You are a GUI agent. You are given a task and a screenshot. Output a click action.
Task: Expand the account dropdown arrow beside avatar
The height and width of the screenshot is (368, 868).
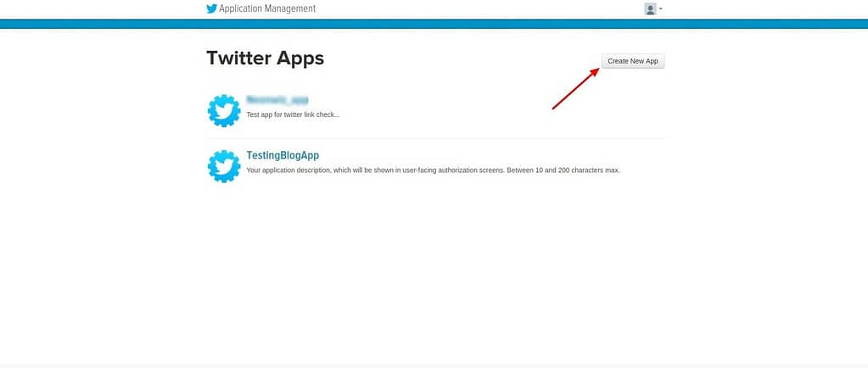(x=661, y=8)
